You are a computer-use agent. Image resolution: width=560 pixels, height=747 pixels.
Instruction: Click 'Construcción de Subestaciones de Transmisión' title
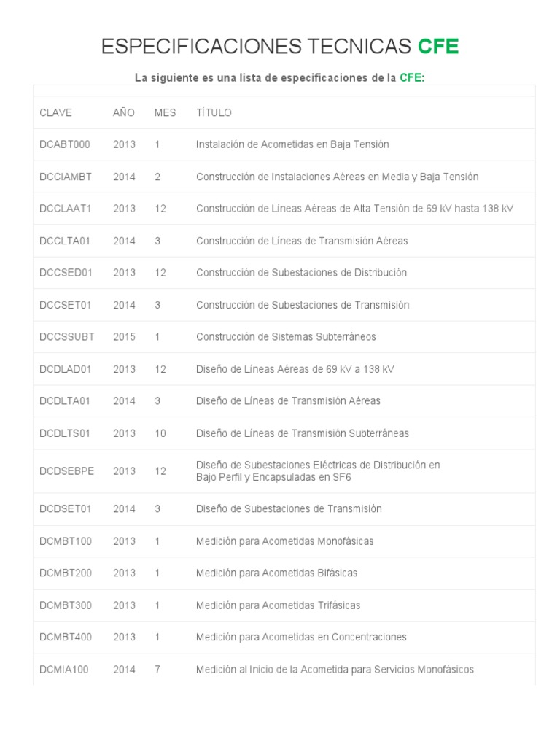click(303, 305)
